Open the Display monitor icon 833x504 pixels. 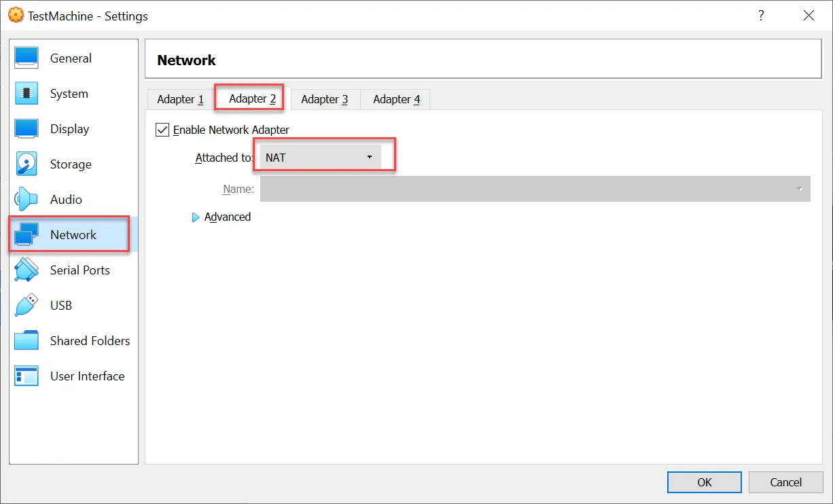[x=26, y=129]
